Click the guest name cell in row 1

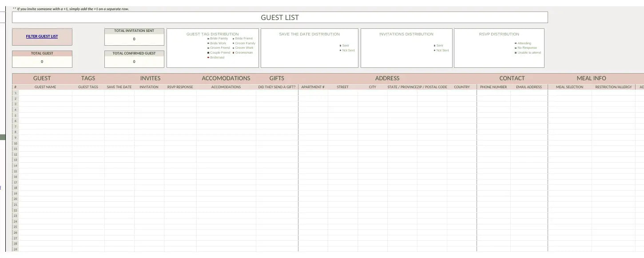pyautogui.click(x=45, y=93)
